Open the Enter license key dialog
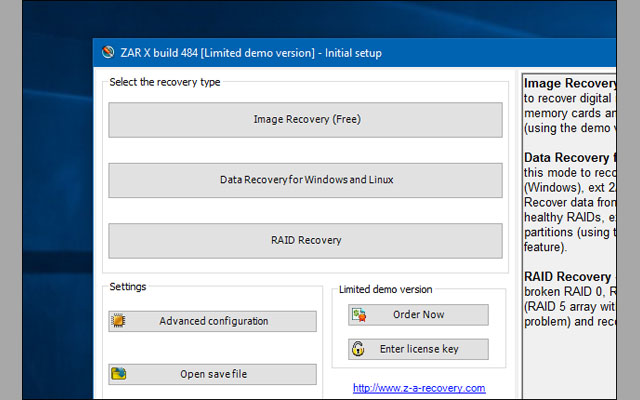Screen dimensions: 640x400 tap(418, 349)
